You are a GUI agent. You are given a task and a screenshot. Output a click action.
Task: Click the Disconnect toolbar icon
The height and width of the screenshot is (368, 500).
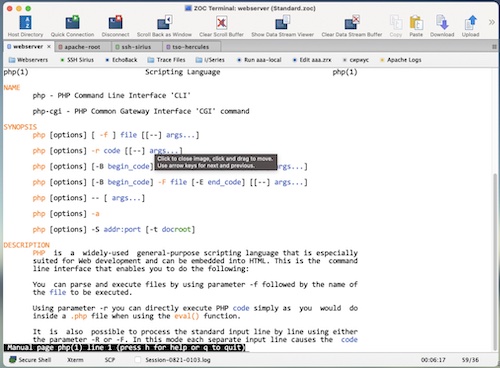tap(115, 23)
